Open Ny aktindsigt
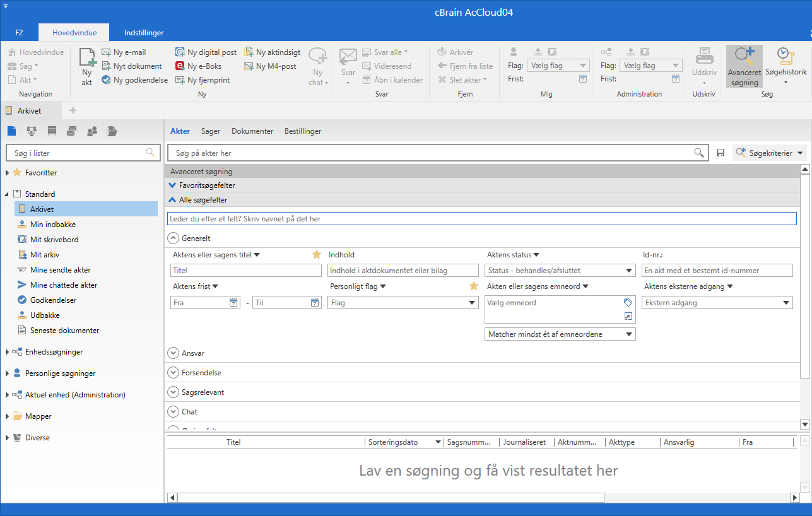Image resolution: width=812 pixels, height=516 pixels. pyautogui.click(x=272, y=52)
